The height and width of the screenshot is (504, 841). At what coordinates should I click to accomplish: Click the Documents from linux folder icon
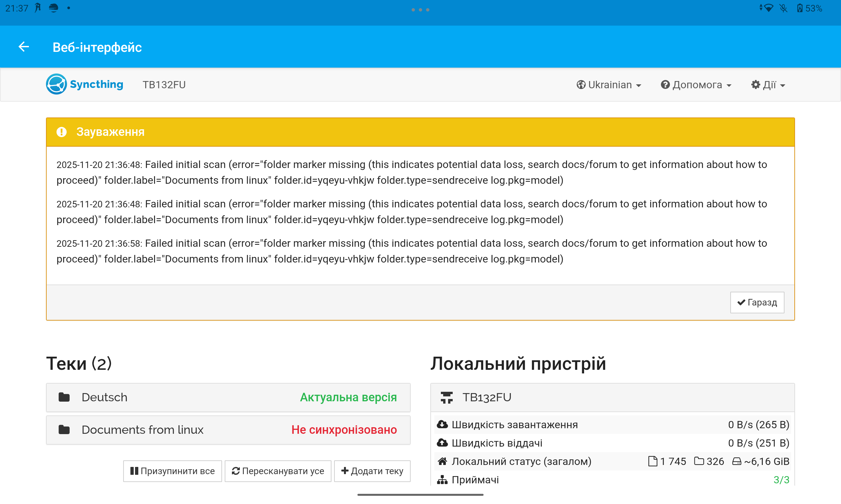(x=64, y=430)
